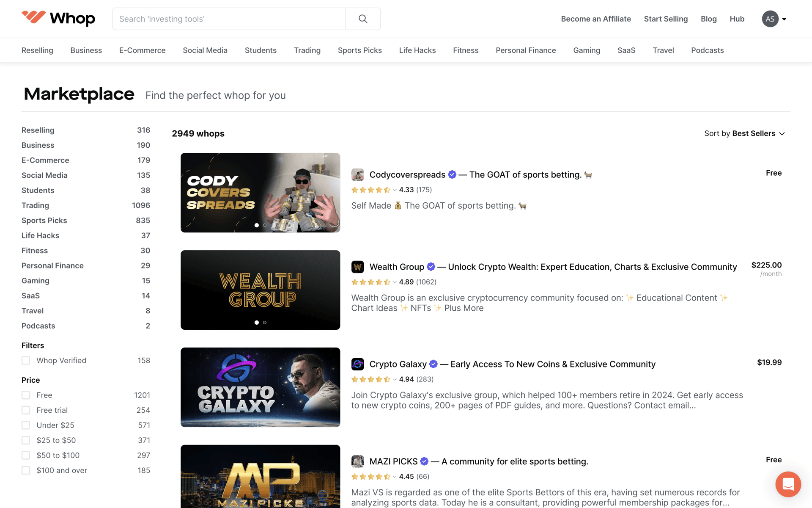The height and width of the screenshot is (508, 812).
Task: Expand rating breakdown chevron for Codycoverspreads
Action: [x=395, y=190]
